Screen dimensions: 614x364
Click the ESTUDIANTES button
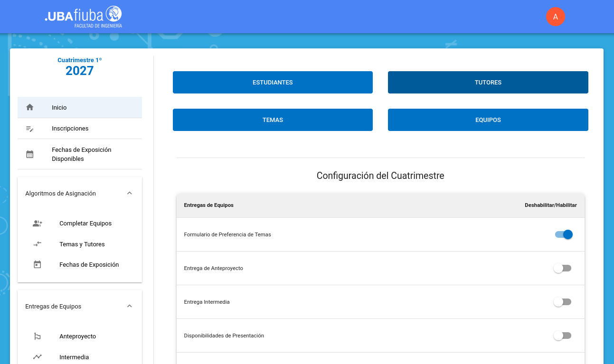pyautogui.click(x=273, y=83)
